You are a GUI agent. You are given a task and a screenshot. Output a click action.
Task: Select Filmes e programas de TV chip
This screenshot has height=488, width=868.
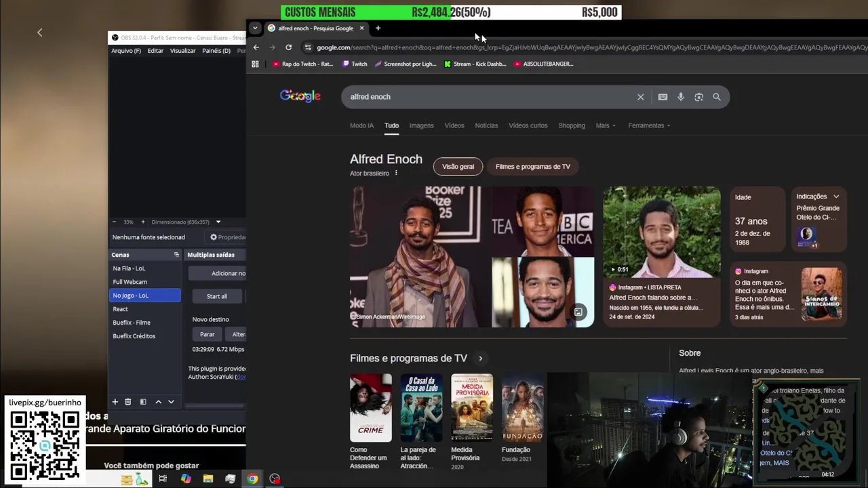(533, 167)
